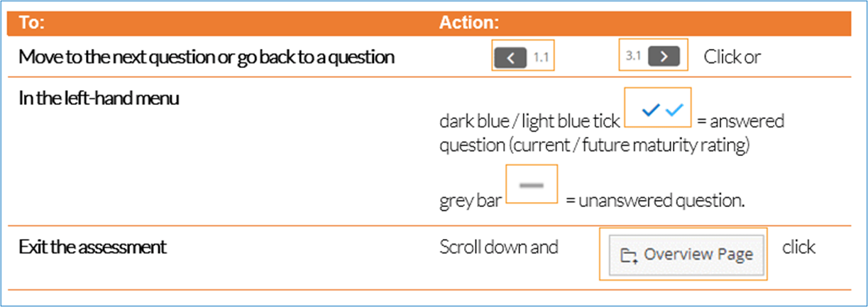The height and width of the screenshot is (307, 868).
Task: Click the Overview Page button
Action: tap(686, 255)
